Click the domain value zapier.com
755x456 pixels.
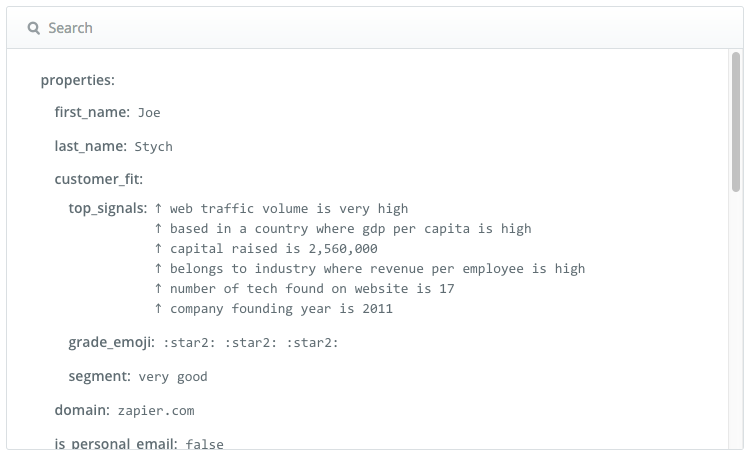click(156, 411)
